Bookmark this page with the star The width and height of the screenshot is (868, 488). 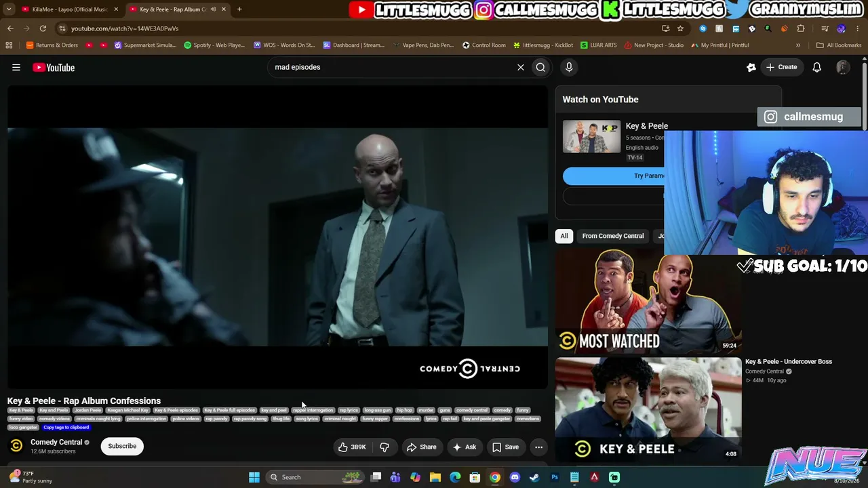[680, 28]
